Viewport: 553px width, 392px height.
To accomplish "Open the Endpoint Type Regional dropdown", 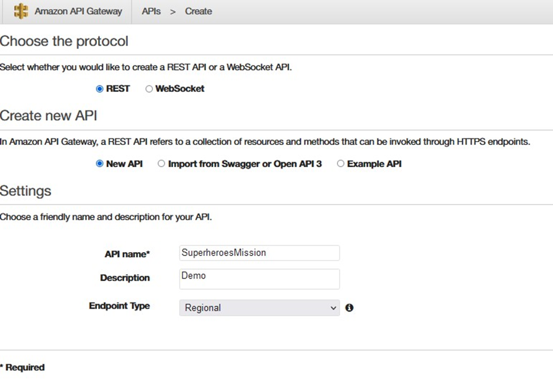I will 259,308.
